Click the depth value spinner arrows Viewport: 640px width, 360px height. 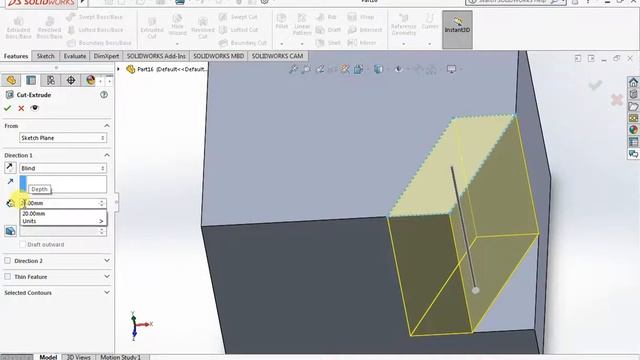coord(102,203)
